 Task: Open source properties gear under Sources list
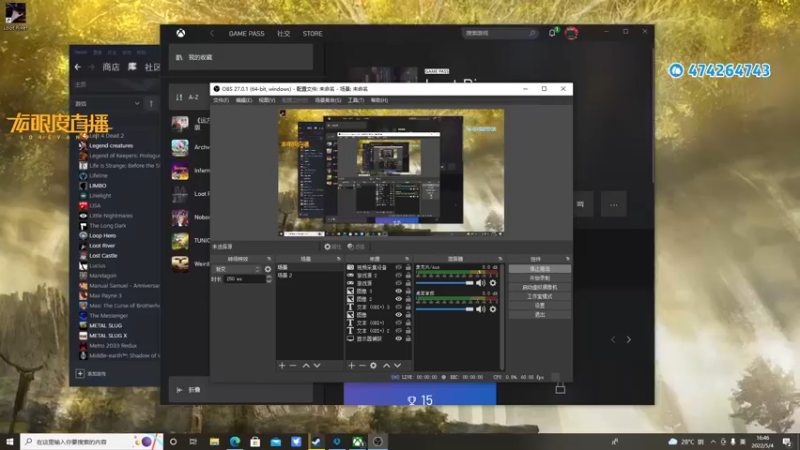pos(373,365)
